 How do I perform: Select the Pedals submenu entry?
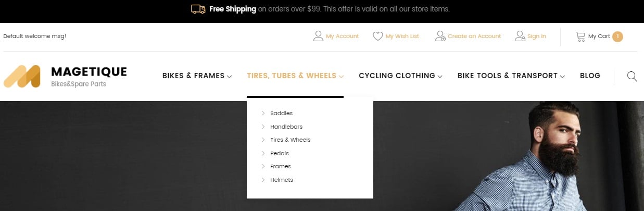click(x=280, y=153)
